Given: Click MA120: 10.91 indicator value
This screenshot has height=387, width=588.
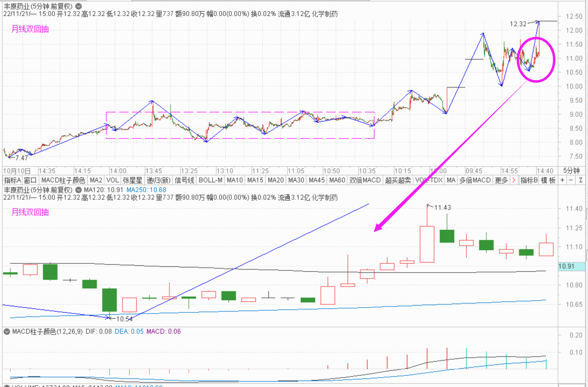Looking at the screenshot, I should pyautogui.click(x=104, y=190).
